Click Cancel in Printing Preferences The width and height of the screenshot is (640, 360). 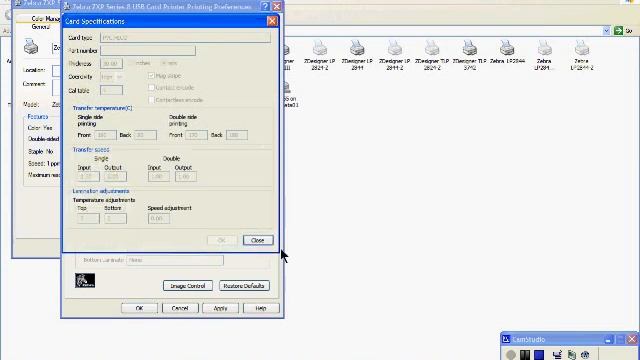click(180, 308)
